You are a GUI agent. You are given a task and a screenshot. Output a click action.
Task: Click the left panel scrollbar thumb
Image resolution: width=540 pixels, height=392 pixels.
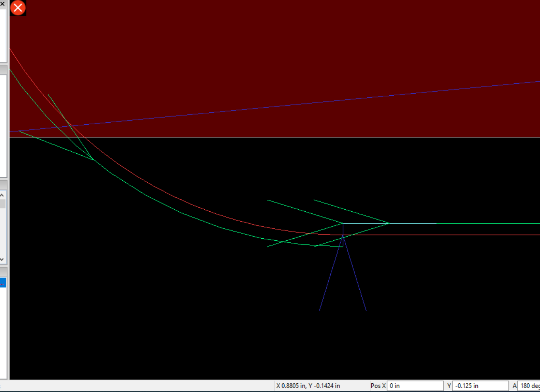point(2,204)
